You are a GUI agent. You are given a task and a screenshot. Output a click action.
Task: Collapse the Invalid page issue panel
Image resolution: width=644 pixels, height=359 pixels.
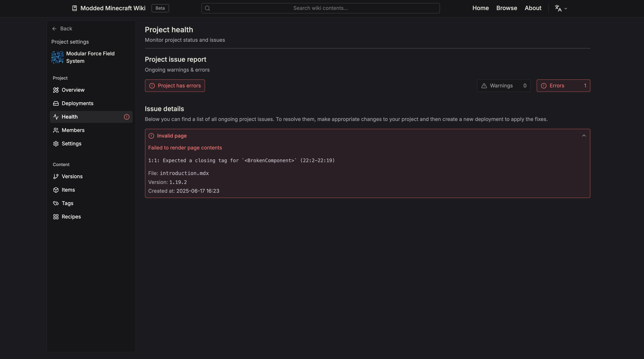point(584,136)
